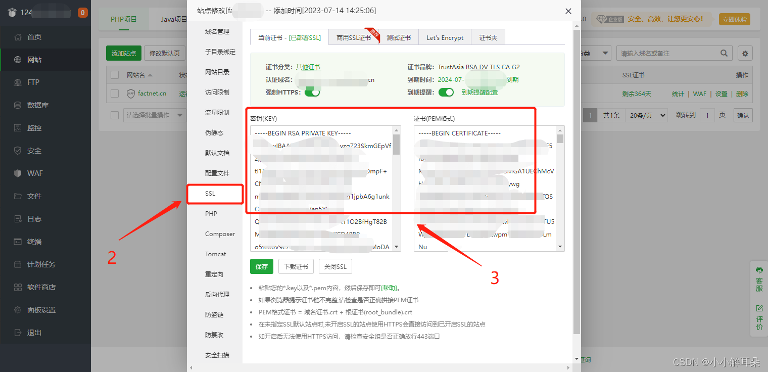Open 计划任务 scheduled tasks icon
The width and height of the screenshot is (768, 372).
point(18,264)
